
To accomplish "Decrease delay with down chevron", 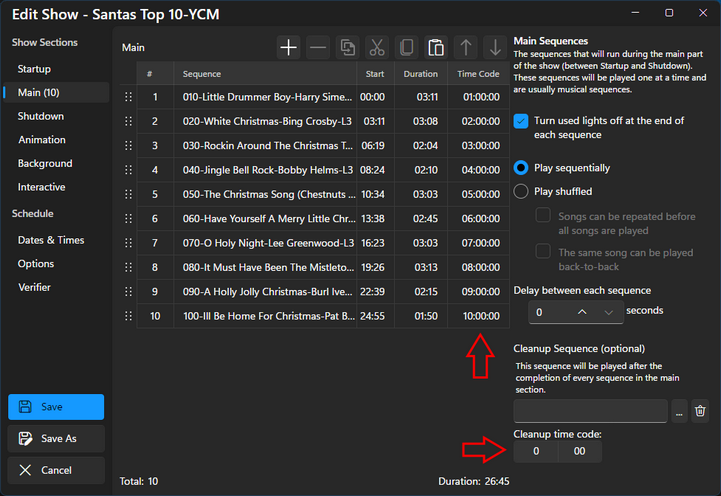I will click(608, 312).
